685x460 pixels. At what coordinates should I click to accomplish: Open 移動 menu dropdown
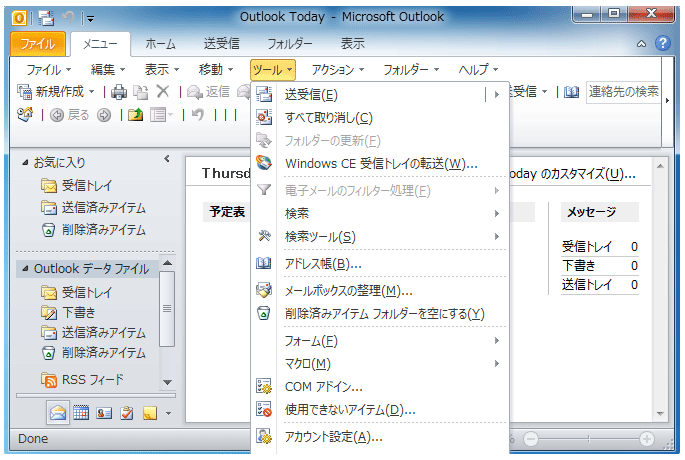[216, 69]
